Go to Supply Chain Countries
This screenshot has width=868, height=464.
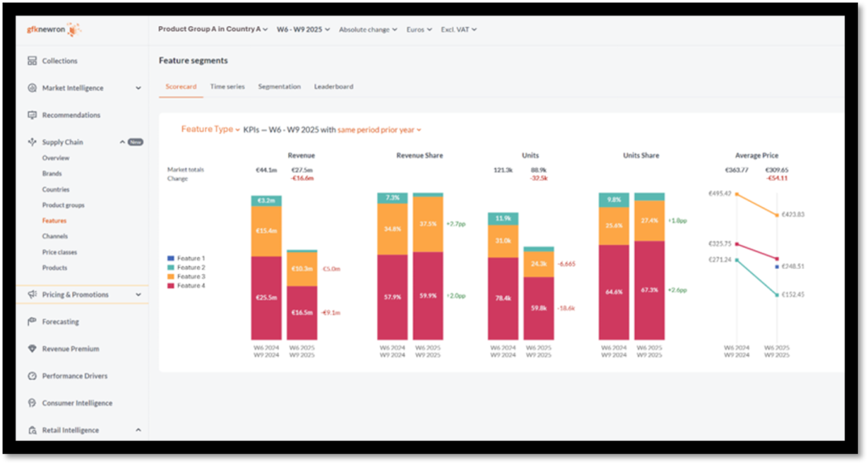click(56, 189)
